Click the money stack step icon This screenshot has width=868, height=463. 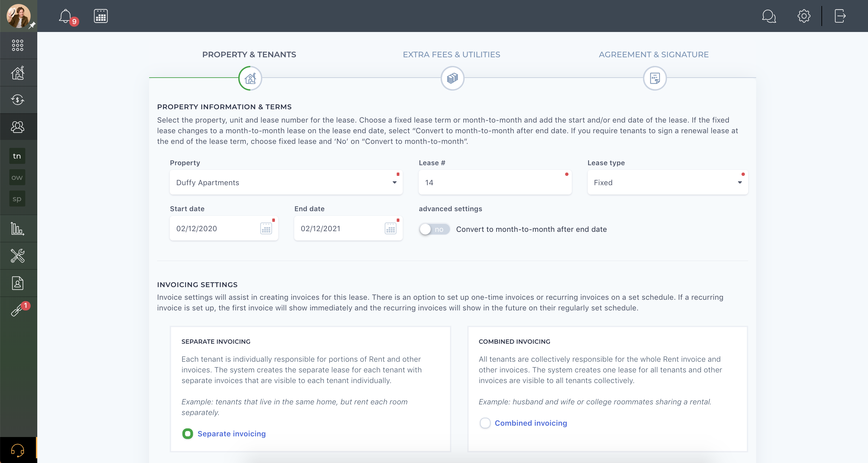tap(453, 78)
